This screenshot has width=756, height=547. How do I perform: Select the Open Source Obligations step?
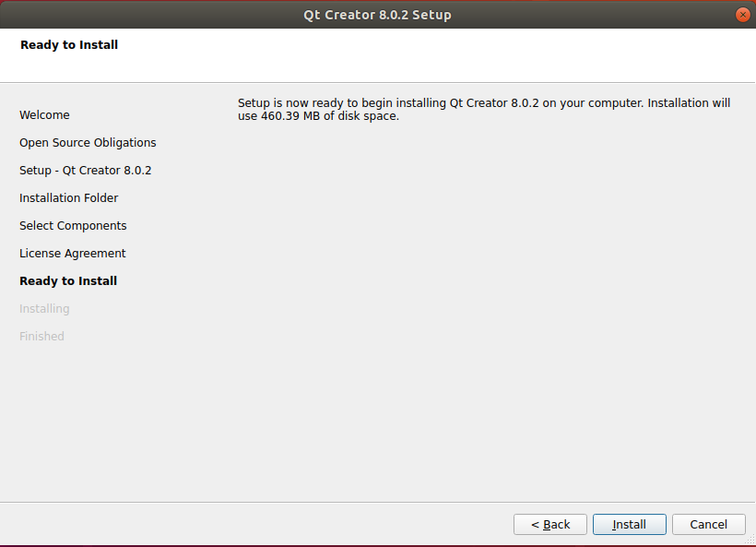pyautogui.click(x=88, y=143)
